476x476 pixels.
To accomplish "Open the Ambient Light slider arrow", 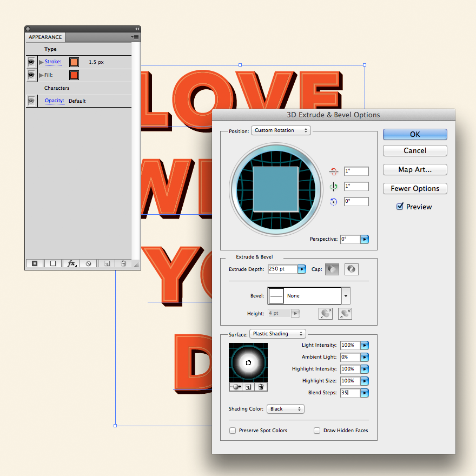I will [364, 357].
